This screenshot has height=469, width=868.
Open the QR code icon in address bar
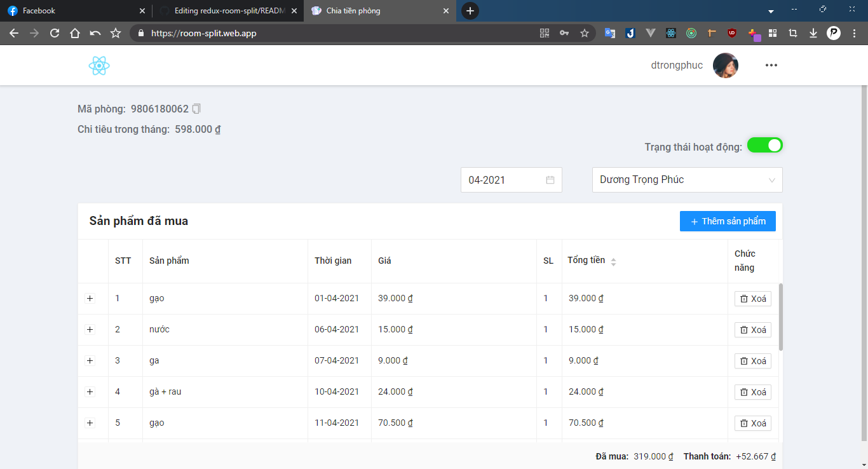545,33
